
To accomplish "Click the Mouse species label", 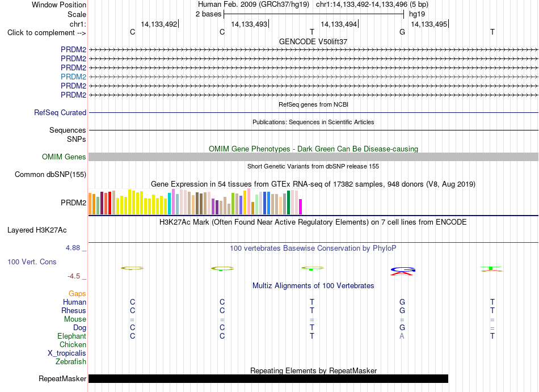I will point(75,319).
